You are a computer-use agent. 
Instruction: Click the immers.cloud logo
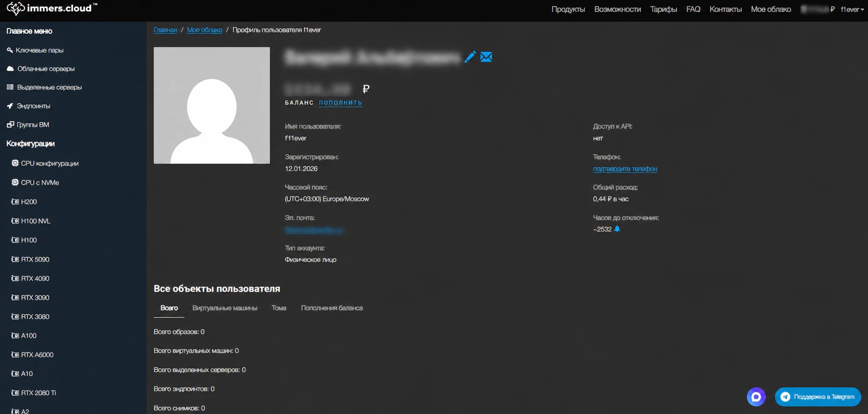coord(52,8)
